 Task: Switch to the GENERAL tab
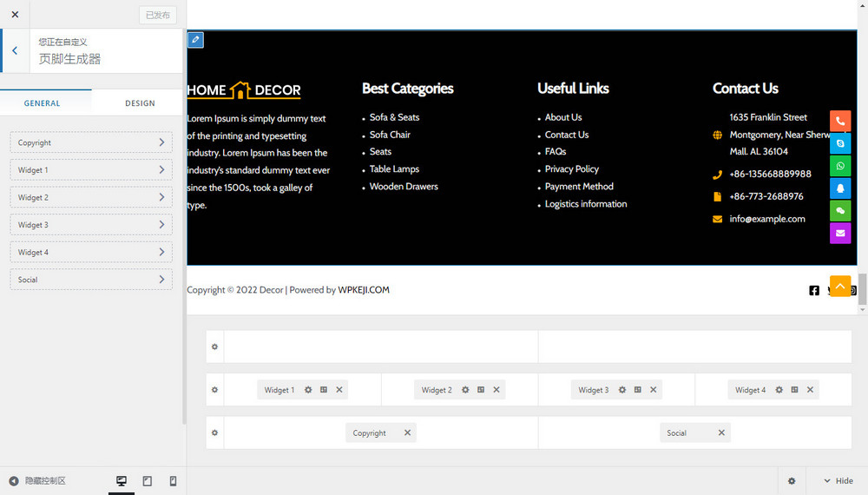click(42, 103)
